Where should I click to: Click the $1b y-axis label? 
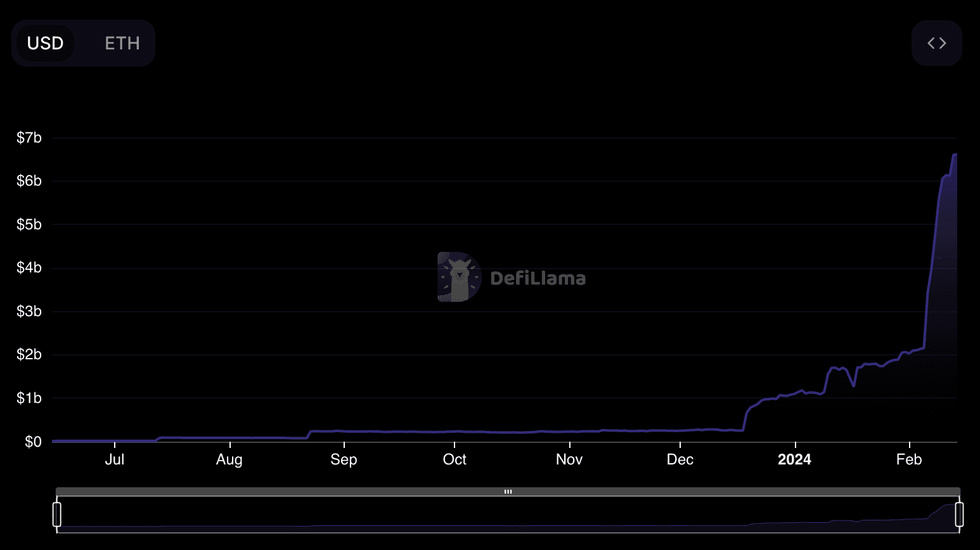point(29,398)
